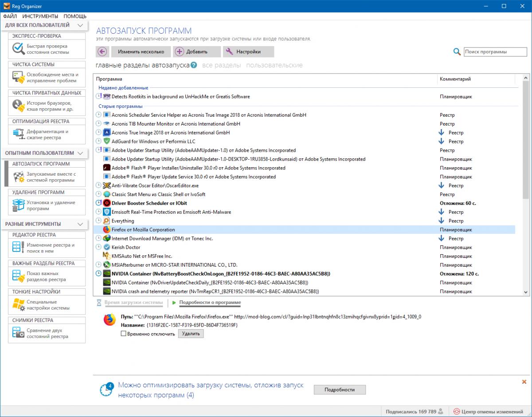Click the program list vertical scrollbar thumb
Viewport: 532px width, 417px height.
point(526,140)
